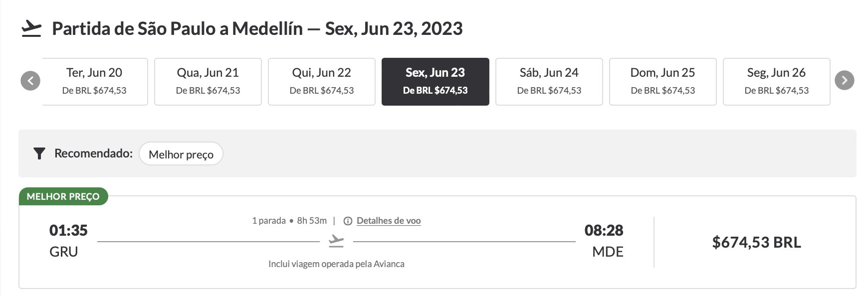
Task: Select the Ter, Jun 20 date tab
Action: (x=95, y=82)
